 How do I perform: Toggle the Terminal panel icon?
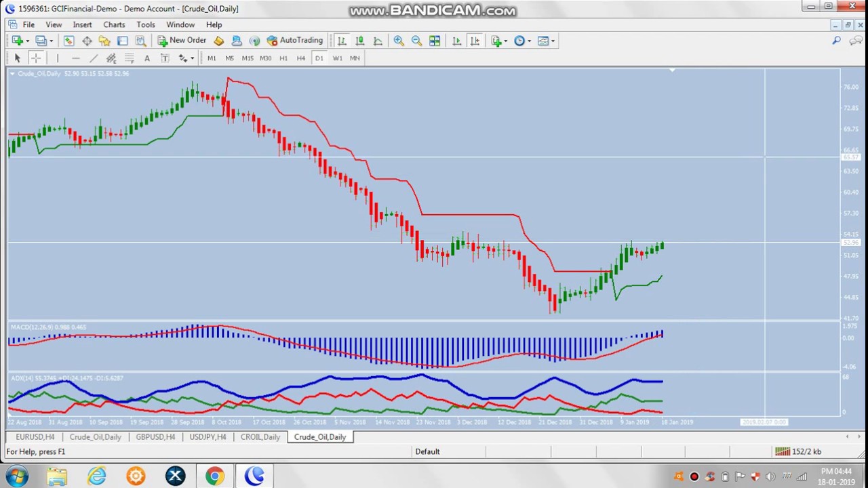pos(122,41)
